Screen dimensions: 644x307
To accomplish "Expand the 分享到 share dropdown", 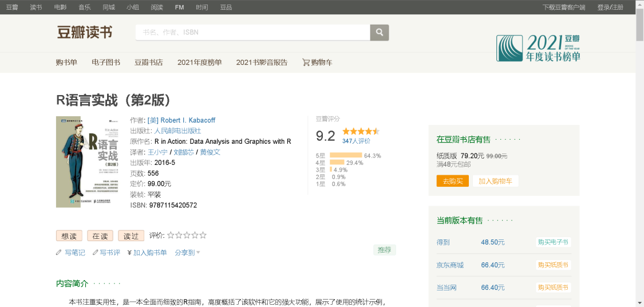I will [187, 253].
